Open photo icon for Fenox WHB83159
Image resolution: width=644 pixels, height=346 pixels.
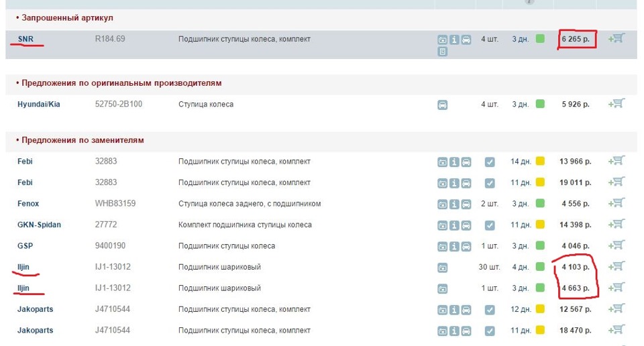(442, 205)
